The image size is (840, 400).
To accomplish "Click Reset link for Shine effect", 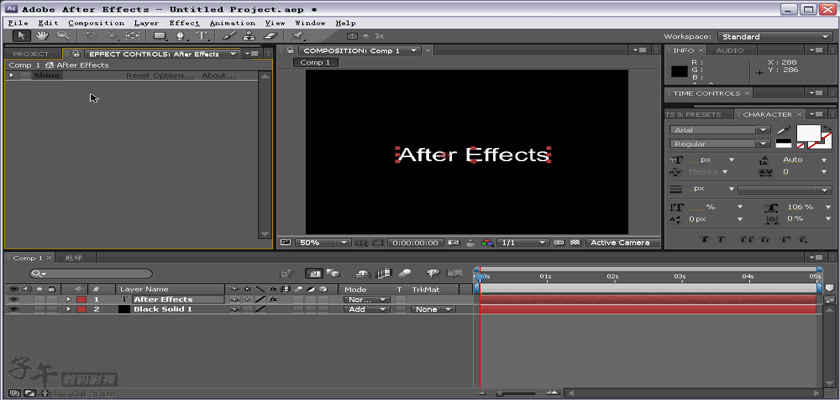I will click(x=138, y=76).
